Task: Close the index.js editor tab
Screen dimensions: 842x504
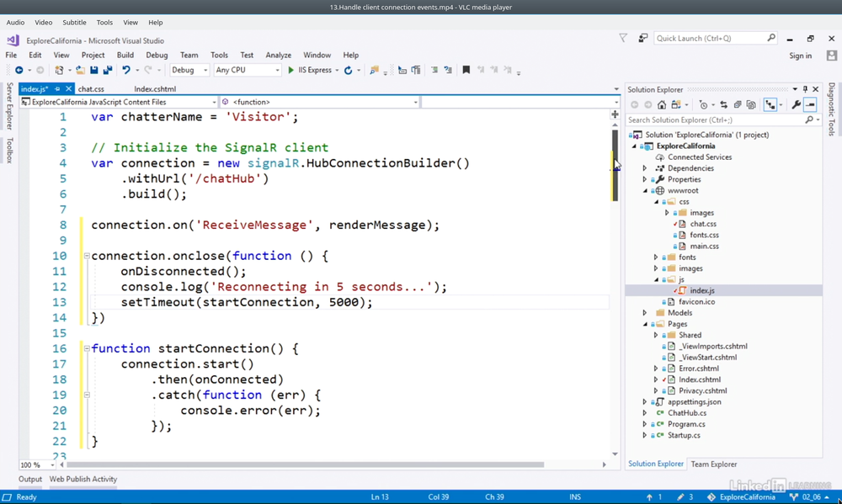Action: (68, 89)
